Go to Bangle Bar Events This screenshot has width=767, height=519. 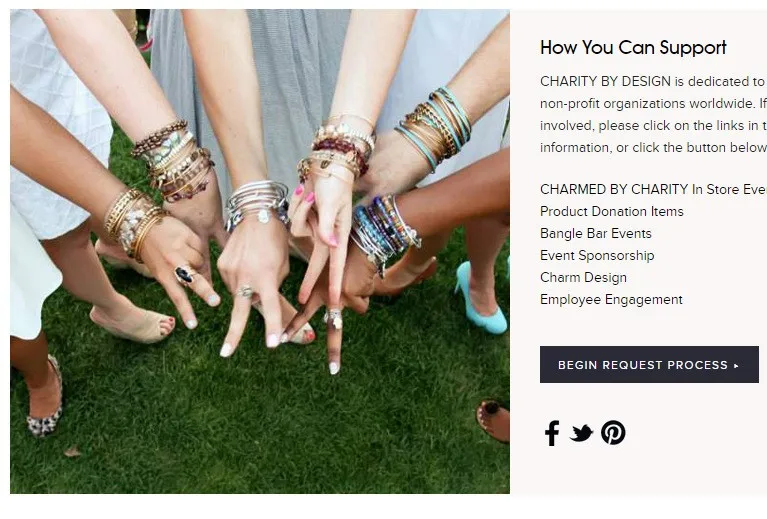click(596, 233)
